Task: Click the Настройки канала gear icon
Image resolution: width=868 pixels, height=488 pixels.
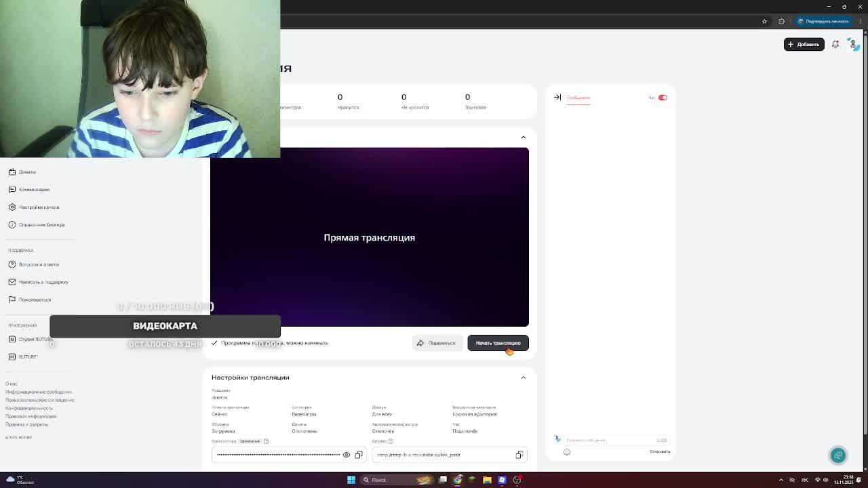Action: pyautogui.click(x=12, y=207)
